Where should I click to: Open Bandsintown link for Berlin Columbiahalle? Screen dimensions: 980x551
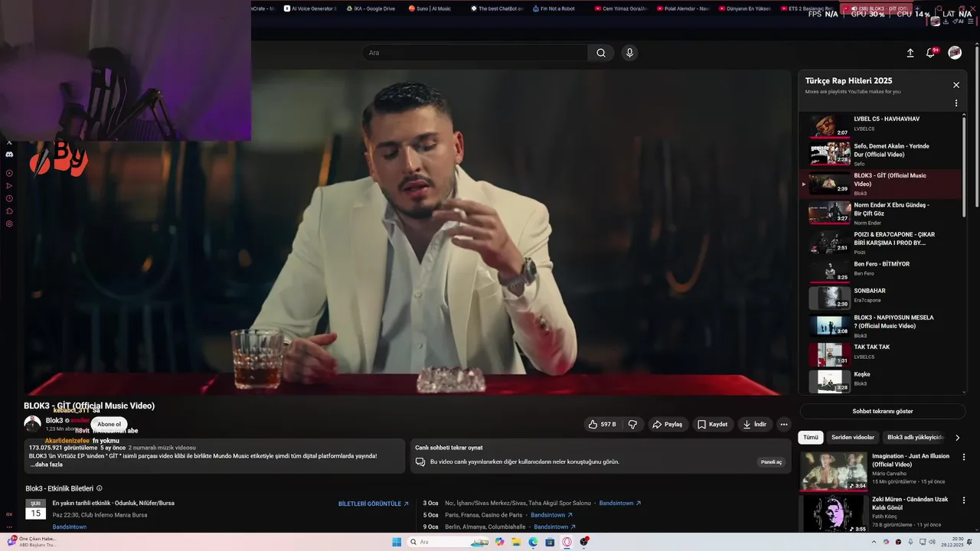(554, 527)
